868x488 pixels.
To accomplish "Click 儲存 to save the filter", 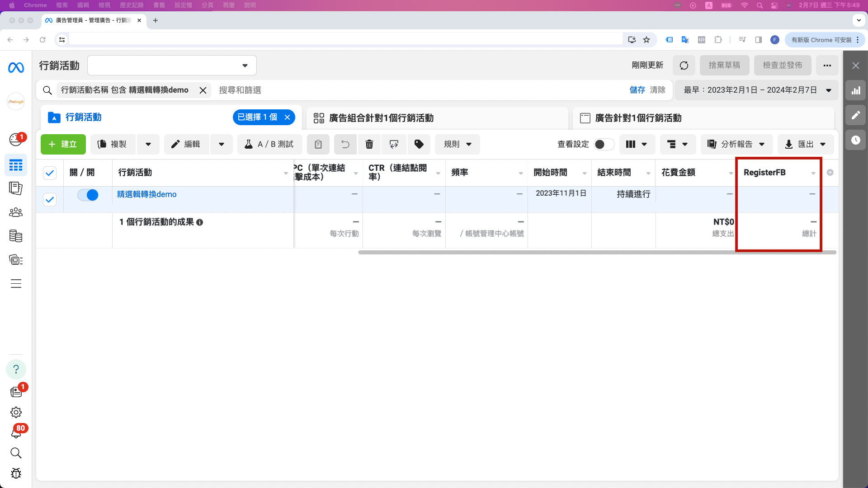I will tap(637, 90).
